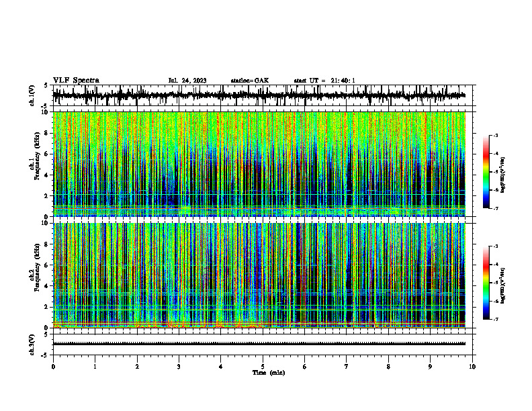This screenshot has height=411, width=532.
Task: Click the 0 tick on the time axis
Action: click(53, 367)
